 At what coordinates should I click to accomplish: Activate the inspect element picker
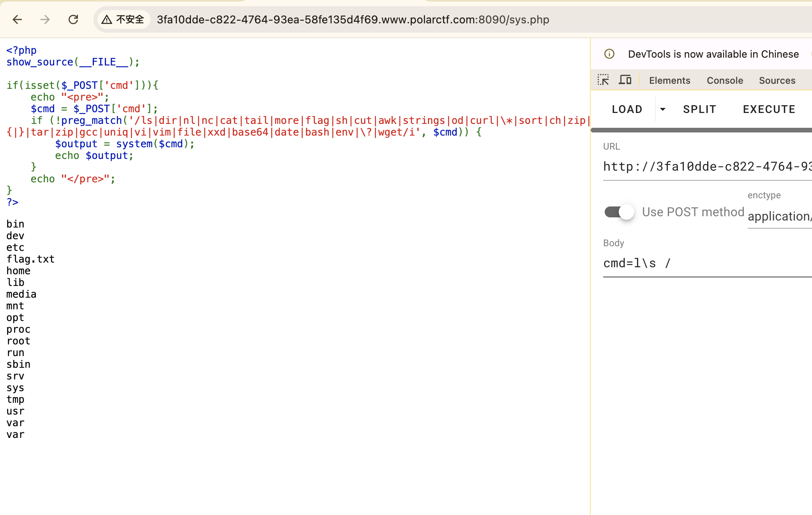click(603, 80)
